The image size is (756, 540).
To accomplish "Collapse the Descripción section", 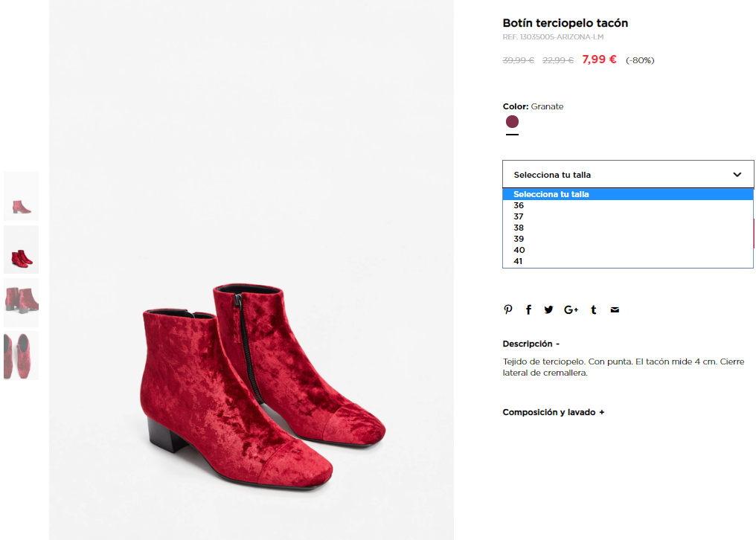I will tap(531, 344).
